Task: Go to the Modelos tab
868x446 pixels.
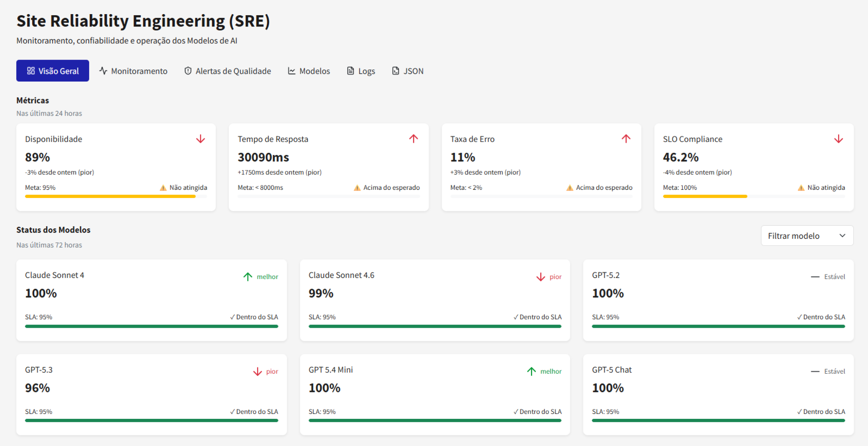Action: click(x=309, y=71)
